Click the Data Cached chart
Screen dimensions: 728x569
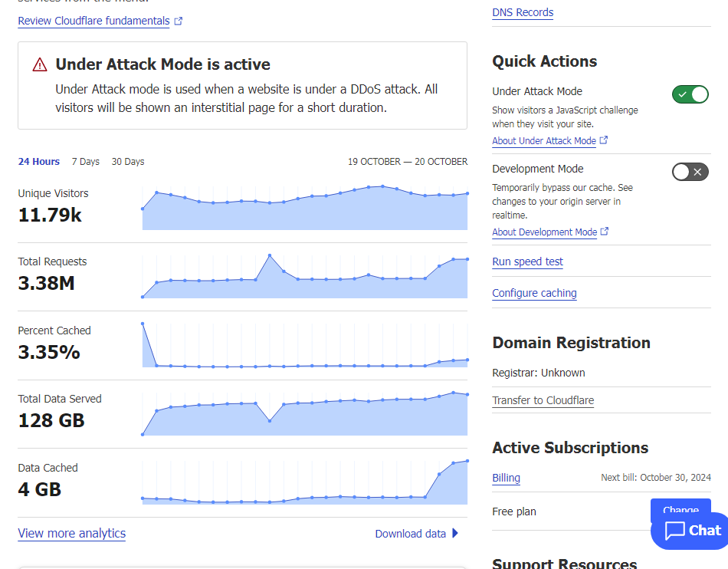[304, 482]
